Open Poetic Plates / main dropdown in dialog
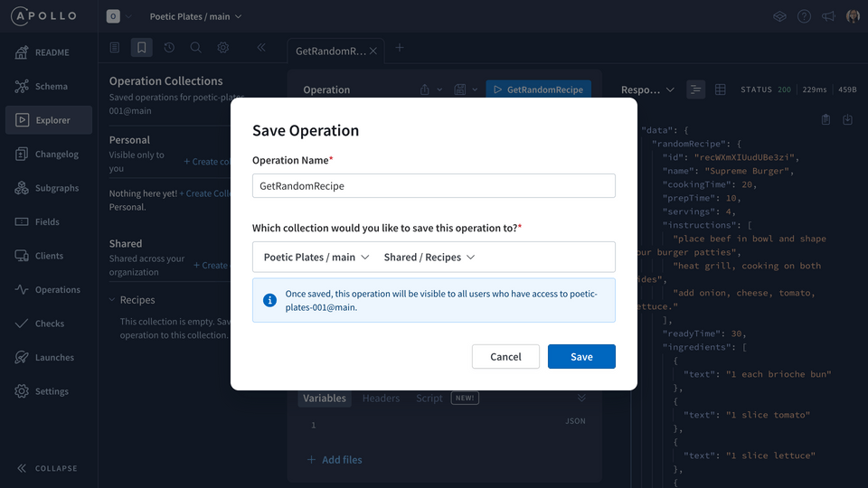 [316, 258]
